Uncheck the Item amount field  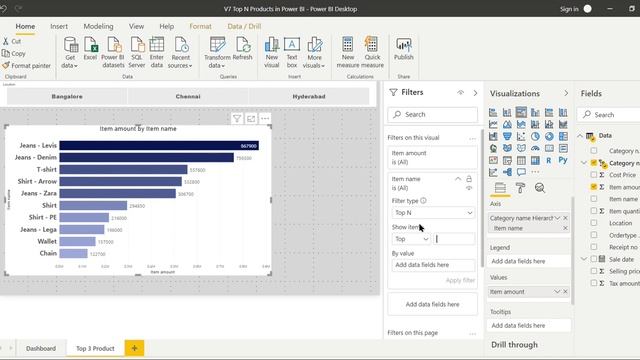[594, 187]
